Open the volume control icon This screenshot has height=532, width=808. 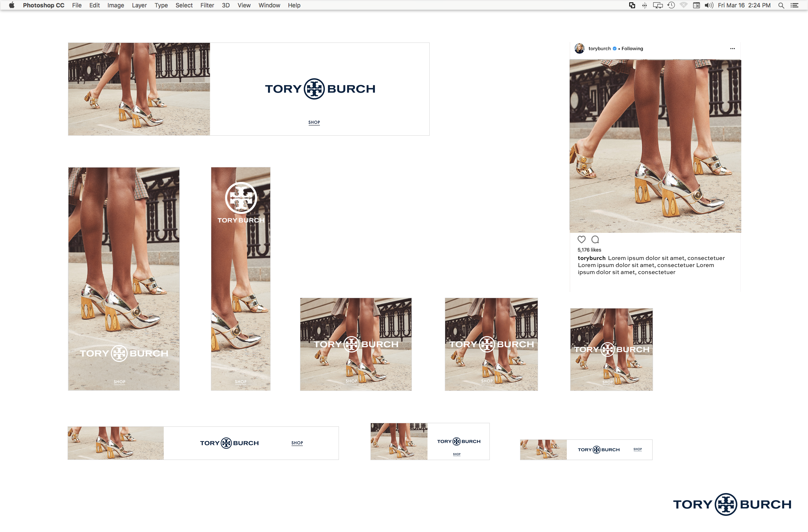[709, 5]
